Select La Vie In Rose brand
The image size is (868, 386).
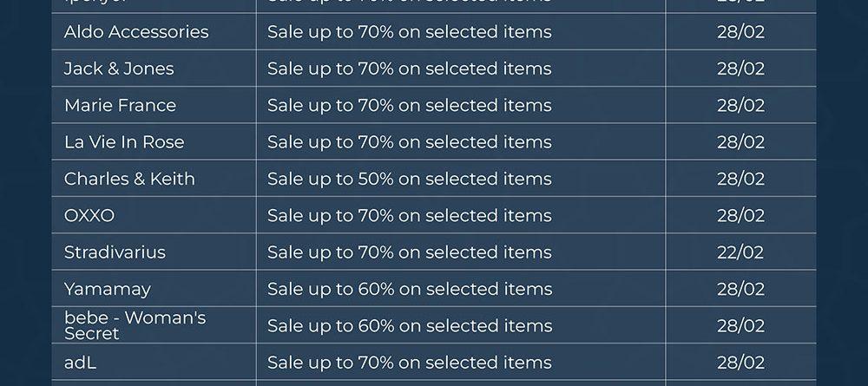124,142
